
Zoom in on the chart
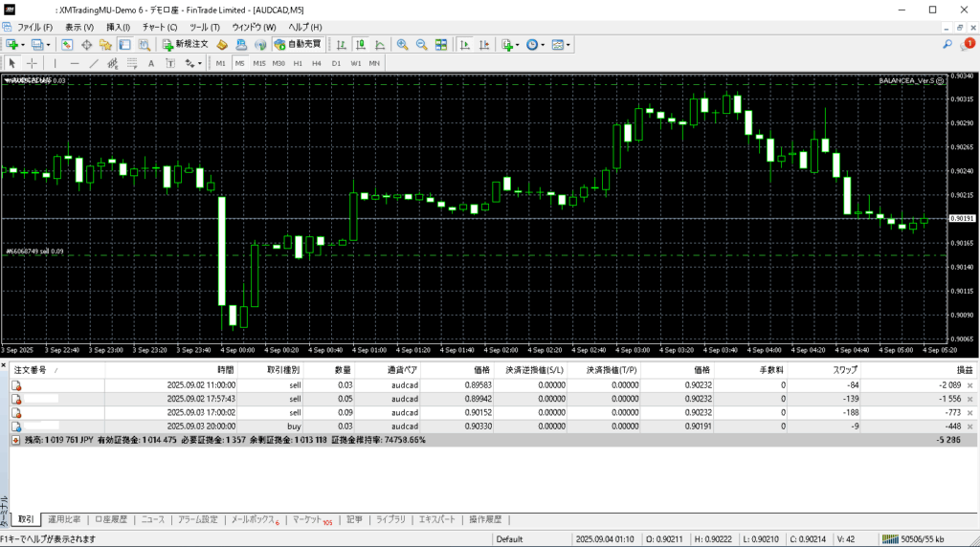[403, 44]
